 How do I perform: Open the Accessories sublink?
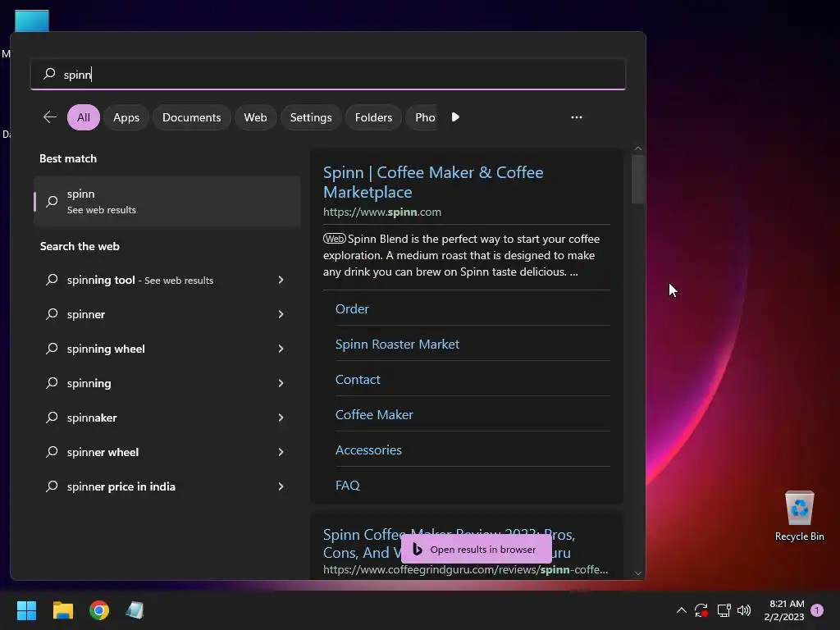368,450
